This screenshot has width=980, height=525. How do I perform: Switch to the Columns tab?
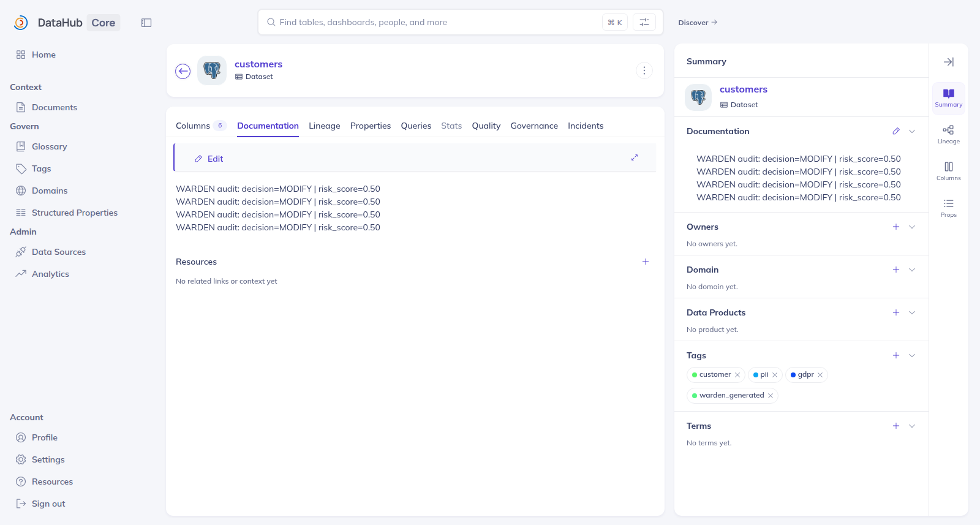tap(201, 126)
